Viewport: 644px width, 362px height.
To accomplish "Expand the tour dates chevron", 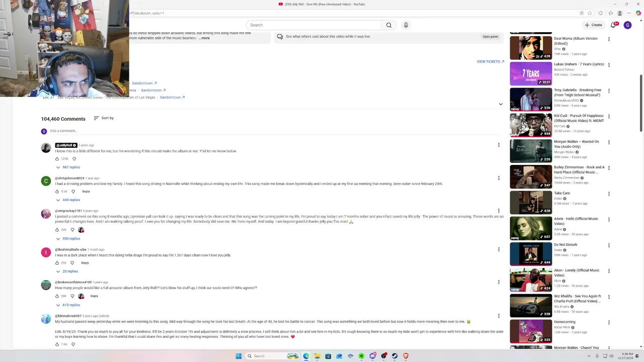I will (x=501, y=105).
